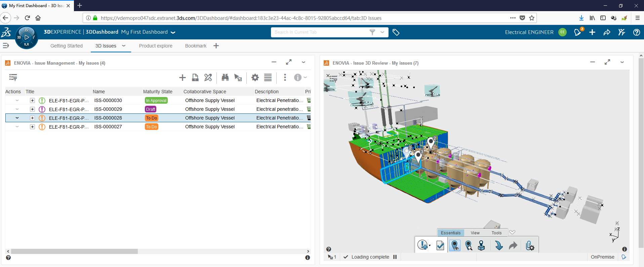Viewport: 644px width, 267px height.
Task: Click the Maturity State column header
Action: pos(158,92)
